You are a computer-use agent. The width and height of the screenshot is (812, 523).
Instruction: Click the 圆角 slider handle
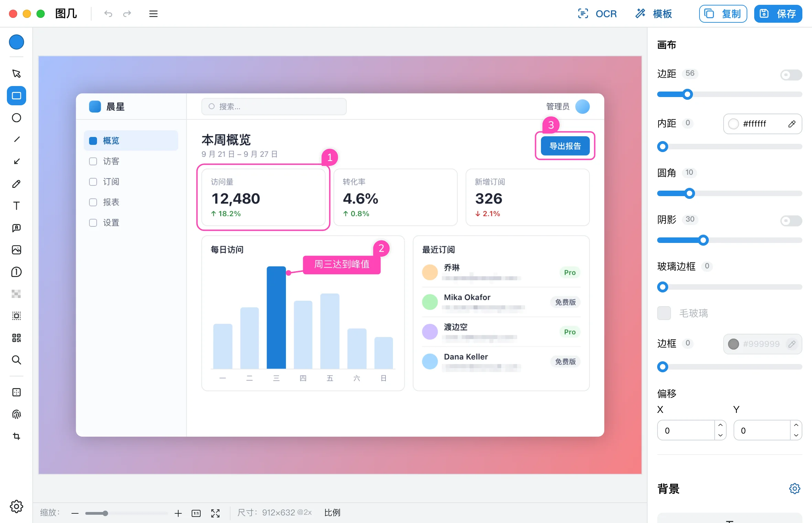(689, 193)
